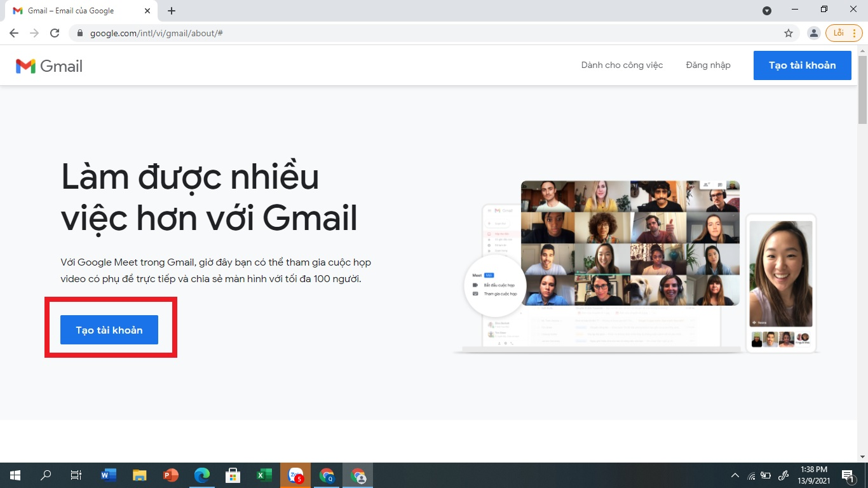Restore down the Chrome window
The width and height of the screenshot is (868, 488).
824,10
